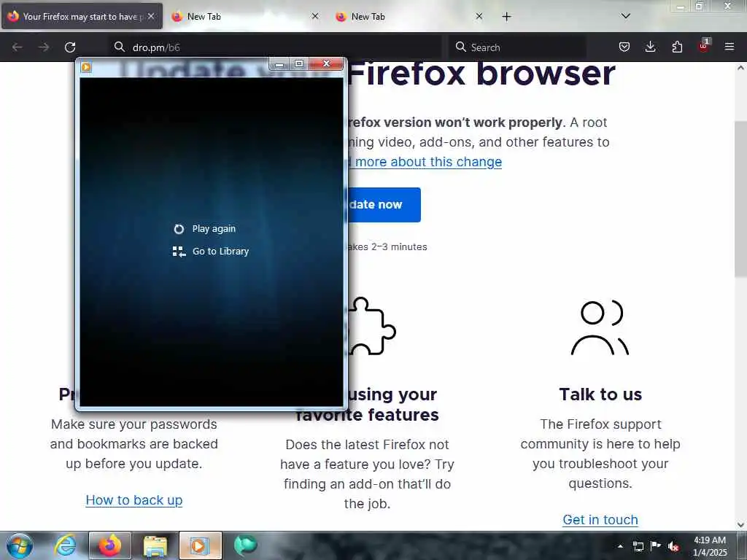The width and height of the screenshot is (747, 560).
Task: Open the Windows Start menu
Action: 20,545
